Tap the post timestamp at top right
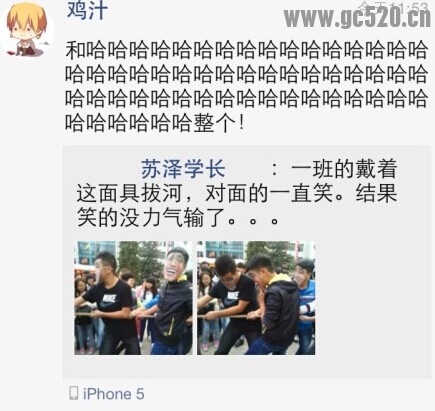Screen dimensions: 435x411 coord(393,6)
